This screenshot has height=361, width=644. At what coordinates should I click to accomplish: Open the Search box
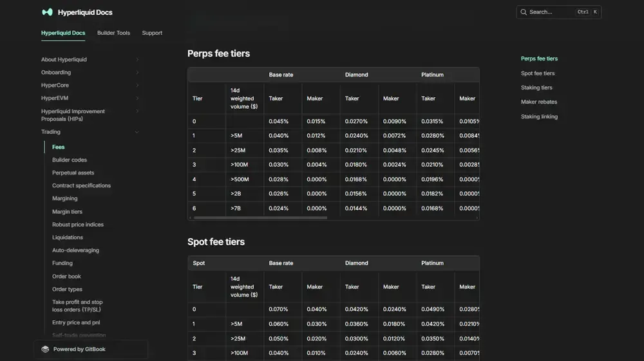coord(558,12)
